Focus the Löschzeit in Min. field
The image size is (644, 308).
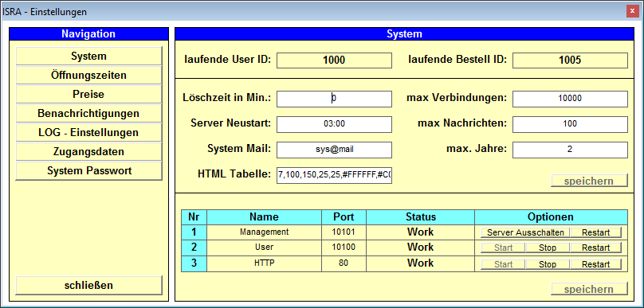click(x=334, y=99)
